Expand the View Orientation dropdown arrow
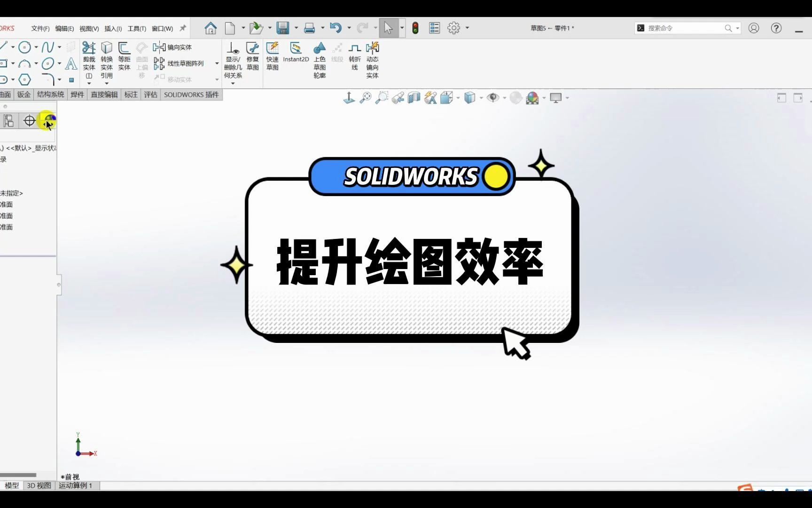Image resolution: width=812 pixels, height=508 pixels. pos(458,98)
